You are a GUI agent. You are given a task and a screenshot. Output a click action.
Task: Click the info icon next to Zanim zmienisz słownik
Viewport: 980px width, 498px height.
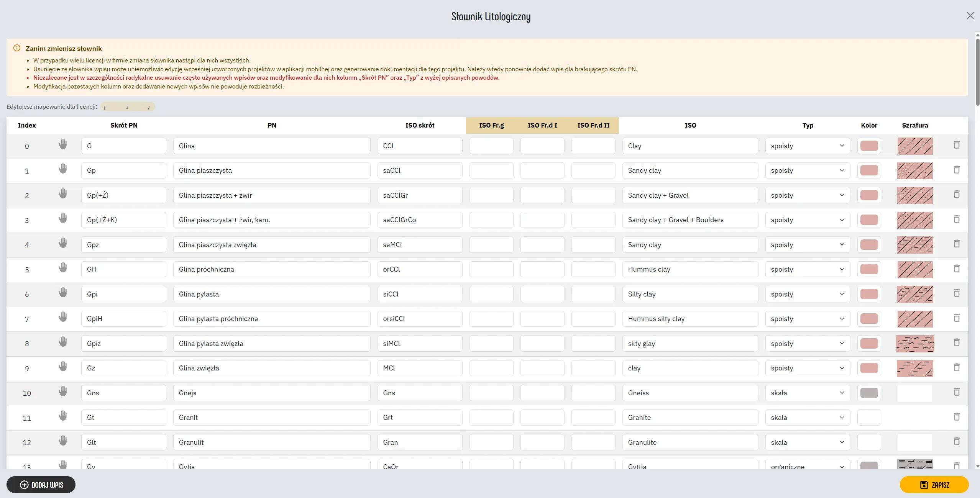tap(17, 48)
